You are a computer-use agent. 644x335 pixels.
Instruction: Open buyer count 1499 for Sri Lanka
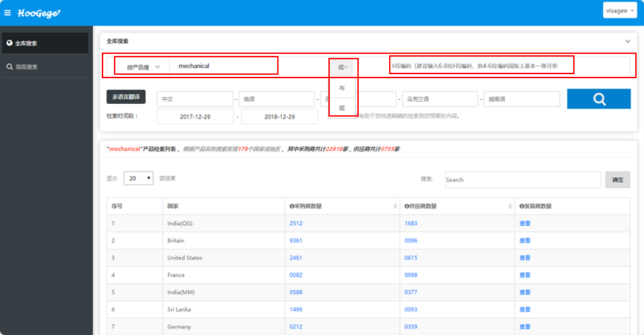pyautogui.click(x=296, y=309)
